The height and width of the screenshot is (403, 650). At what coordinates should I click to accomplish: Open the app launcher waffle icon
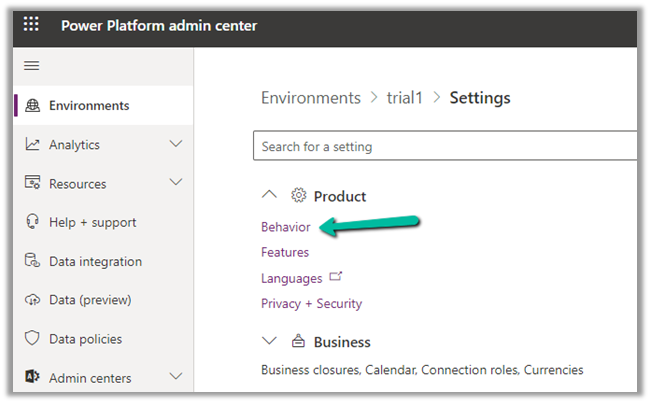pyautogui.click(x=31, y=25)
